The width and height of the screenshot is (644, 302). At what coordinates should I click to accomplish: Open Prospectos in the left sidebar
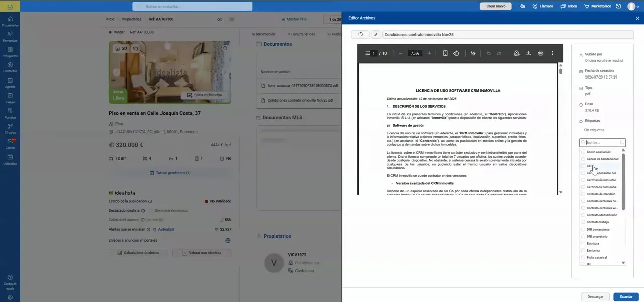point(10,52)
